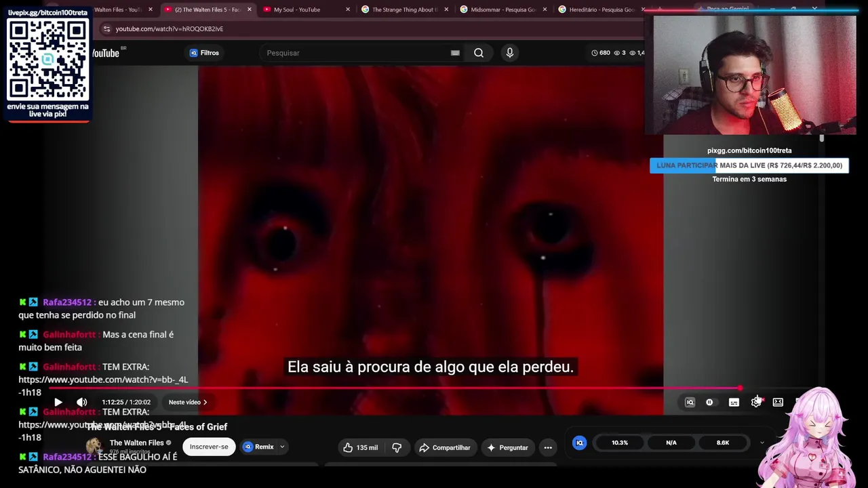Image resolution: width=868 pixels, height=488 pixels.
Task: Click the site info icon in address bar
Action: (x=106, y=28)
